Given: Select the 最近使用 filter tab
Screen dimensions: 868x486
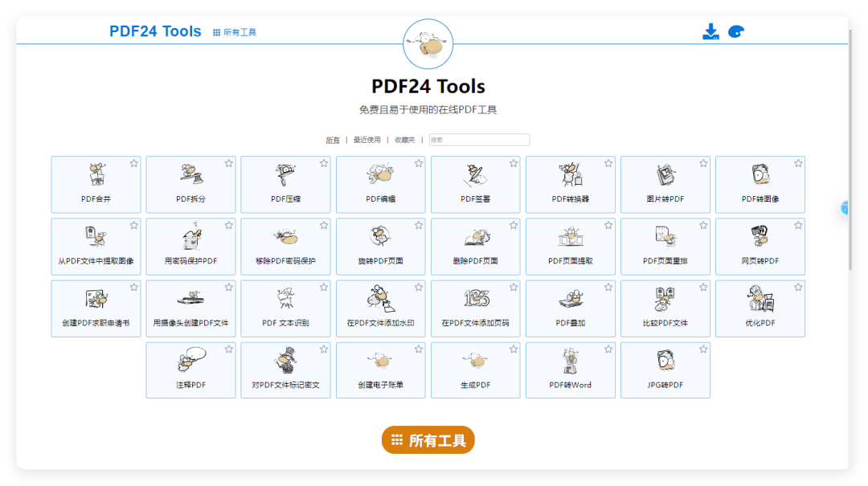Looking at the screenshot, I should coord(367,140).
